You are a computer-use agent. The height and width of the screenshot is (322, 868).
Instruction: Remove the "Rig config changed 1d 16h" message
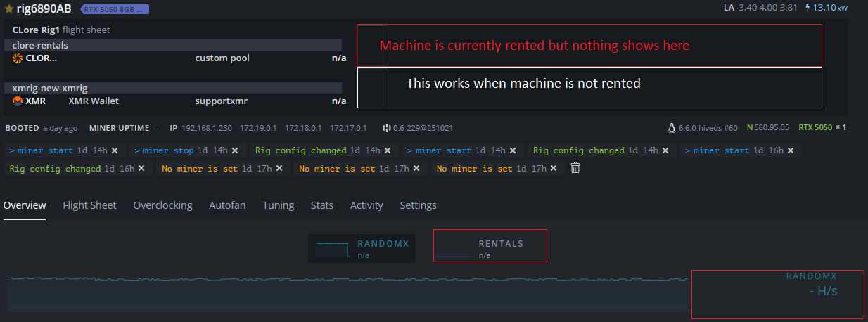[x=141, y=169]
